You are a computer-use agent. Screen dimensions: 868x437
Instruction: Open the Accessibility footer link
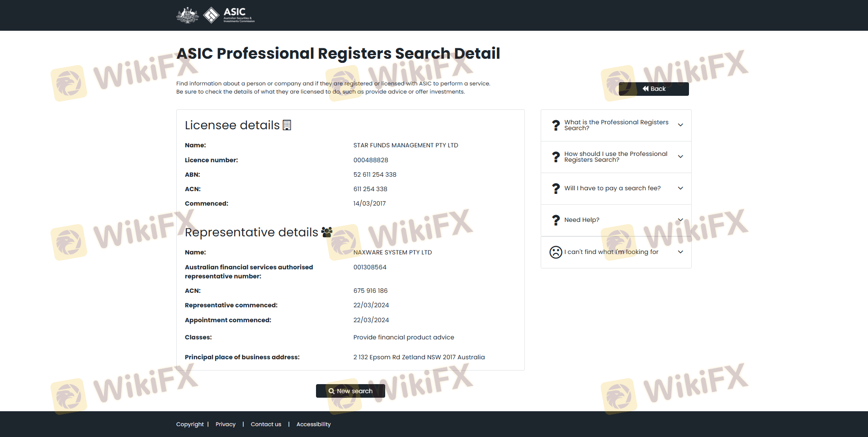tap(313, 424)
